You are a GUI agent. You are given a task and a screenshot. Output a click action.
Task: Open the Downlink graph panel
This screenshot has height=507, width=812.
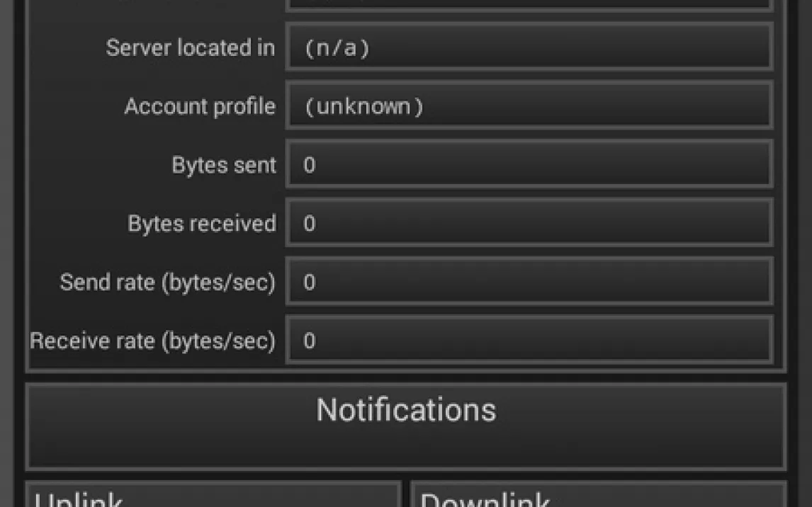[599, 494]
